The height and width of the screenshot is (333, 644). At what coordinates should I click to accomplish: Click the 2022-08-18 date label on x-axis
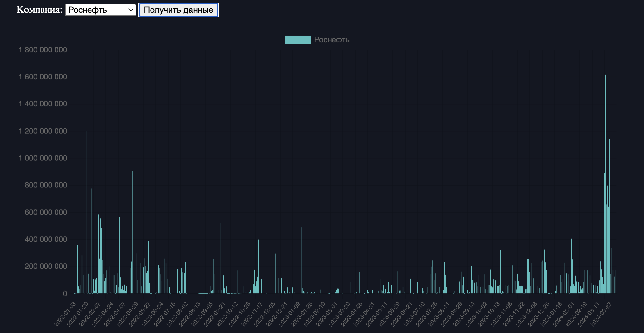pos(190,314)
